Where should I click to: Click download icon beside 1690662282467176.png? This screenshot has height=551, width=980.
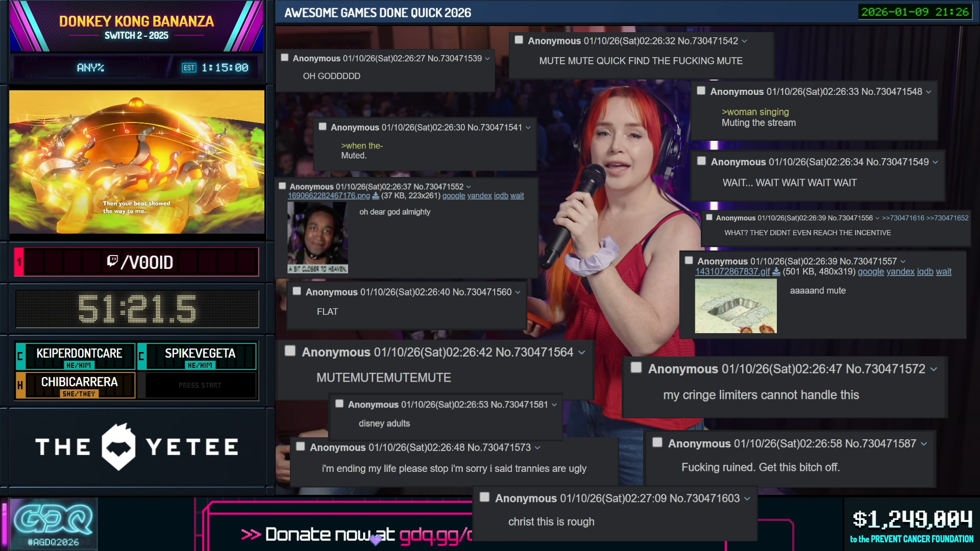(x=376, y=196)
